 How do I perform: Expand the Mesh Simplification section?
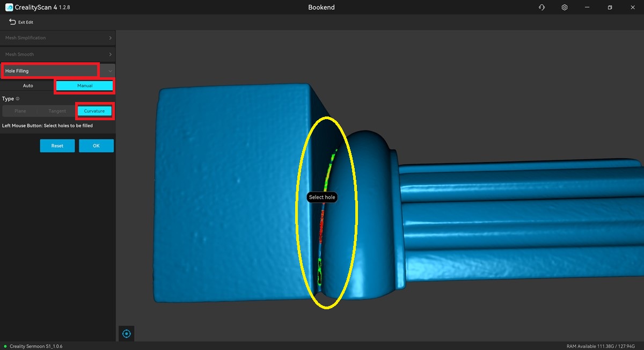coord(110,38)
